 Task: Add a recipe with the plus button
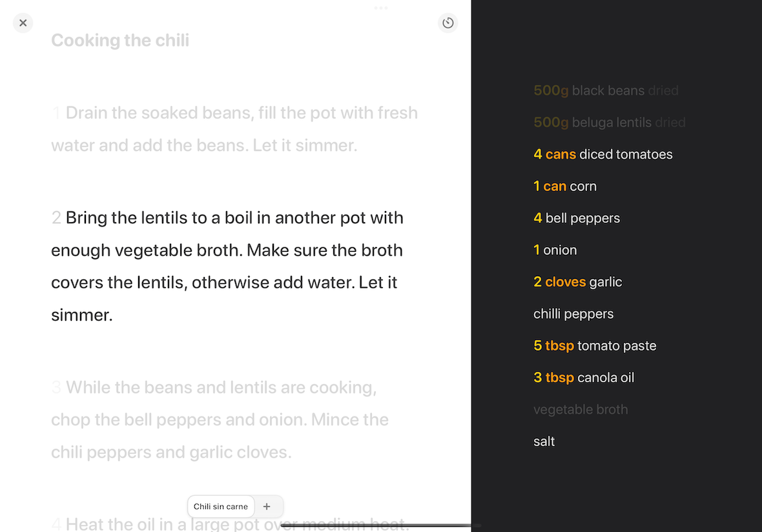(267, 507)
